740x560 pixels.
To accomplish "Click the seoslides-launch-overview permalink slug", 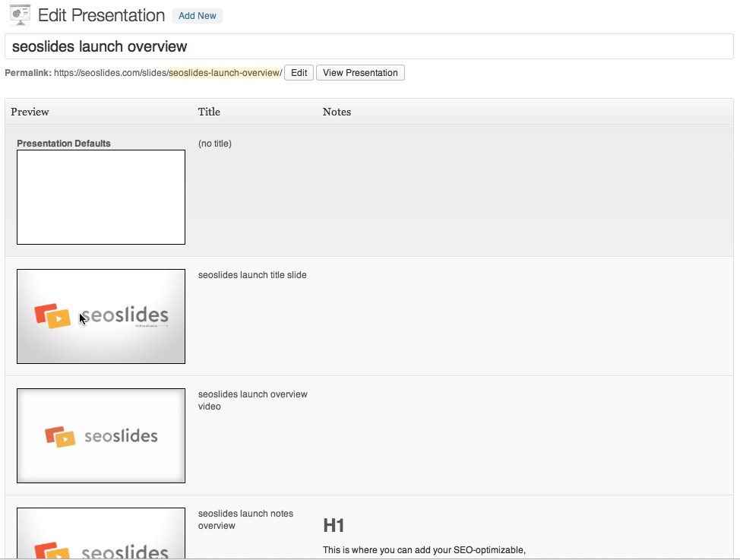I will (x=225, y=73).
